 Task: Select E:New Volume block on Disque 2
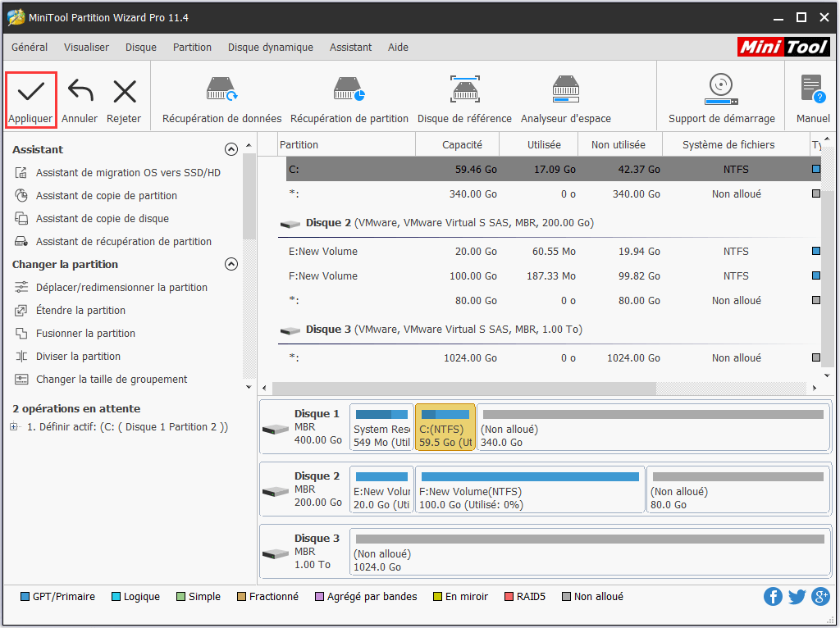coord(381,490)
